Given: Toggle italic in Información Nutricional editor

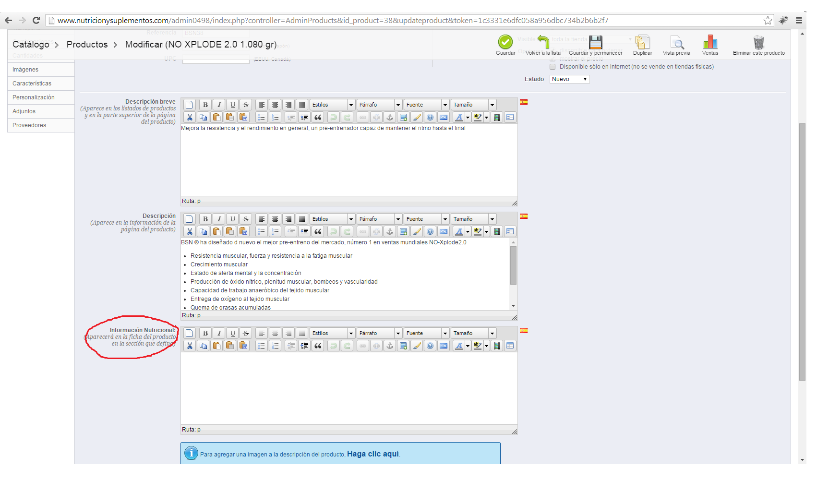Looking at the screenshot, I should (219, 333).
